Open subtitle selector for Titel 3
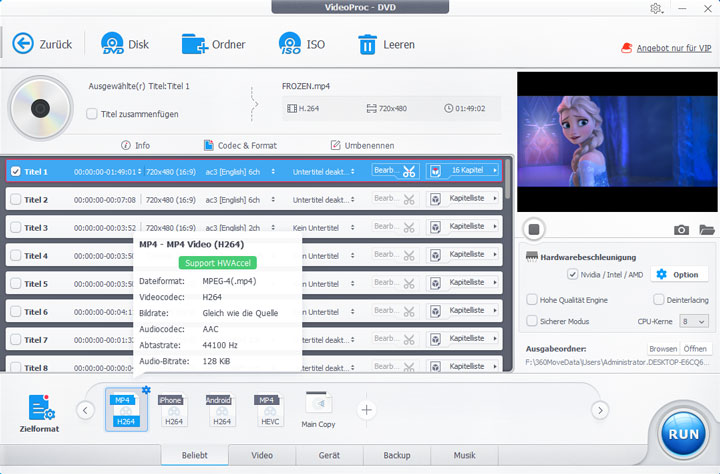 pos(353,227)
